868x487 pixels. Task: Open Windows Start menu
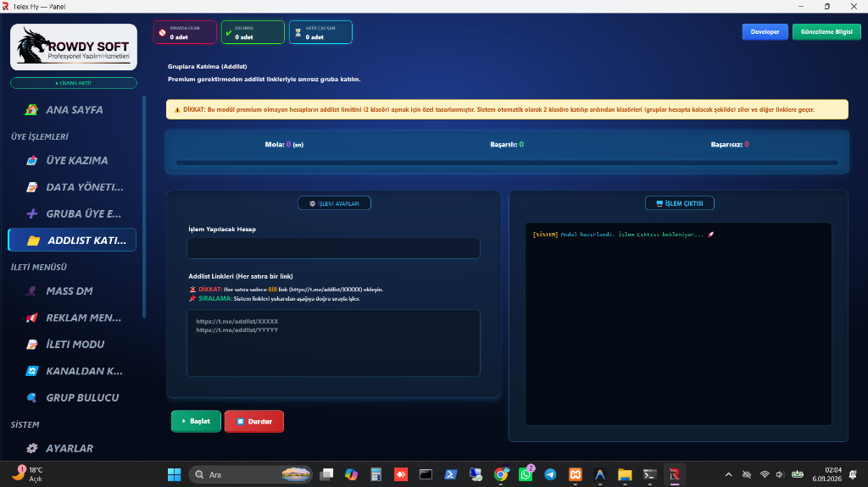[175, 475]
